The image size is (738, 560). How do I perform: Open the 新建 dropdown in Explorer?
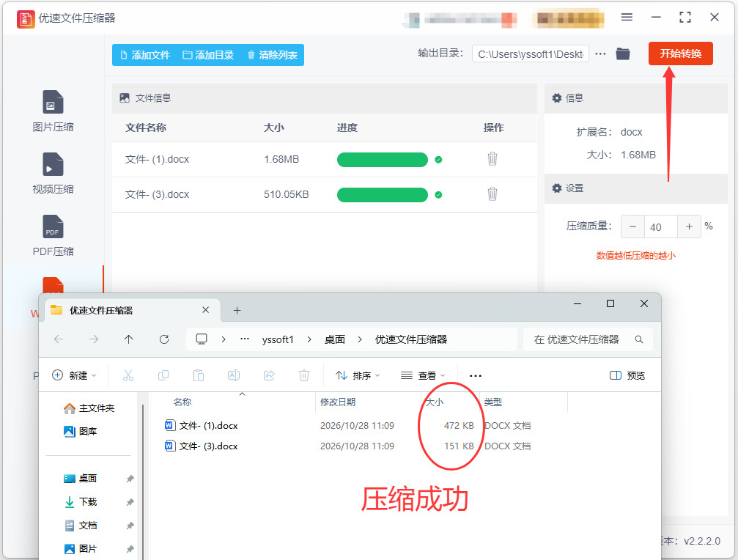74,375
